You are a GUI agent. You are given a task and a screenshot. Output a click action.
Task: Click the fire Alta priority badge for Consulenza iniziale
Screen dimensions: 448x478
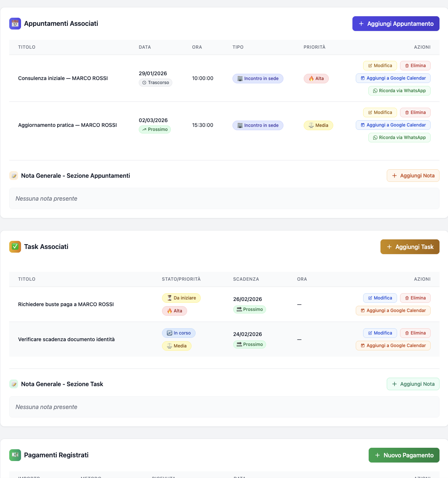point(316,79)
